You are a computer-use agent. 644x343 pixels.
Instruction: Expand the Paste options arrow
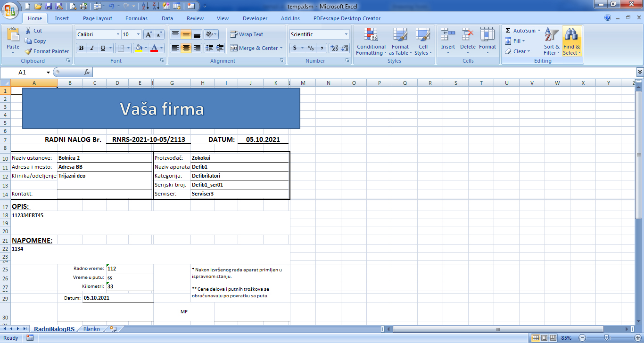coord(13,52)
